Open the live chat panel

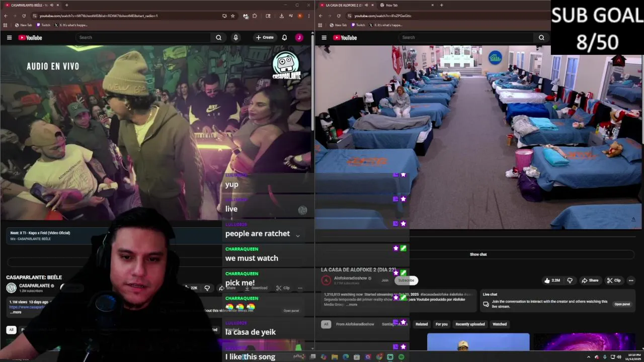point(622,304)
